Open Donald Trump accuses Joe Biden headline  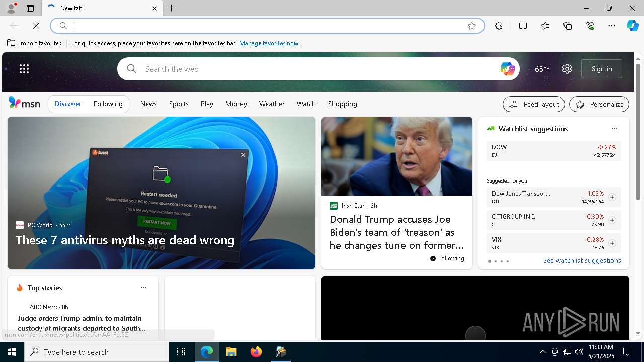[x=397, y=232]
